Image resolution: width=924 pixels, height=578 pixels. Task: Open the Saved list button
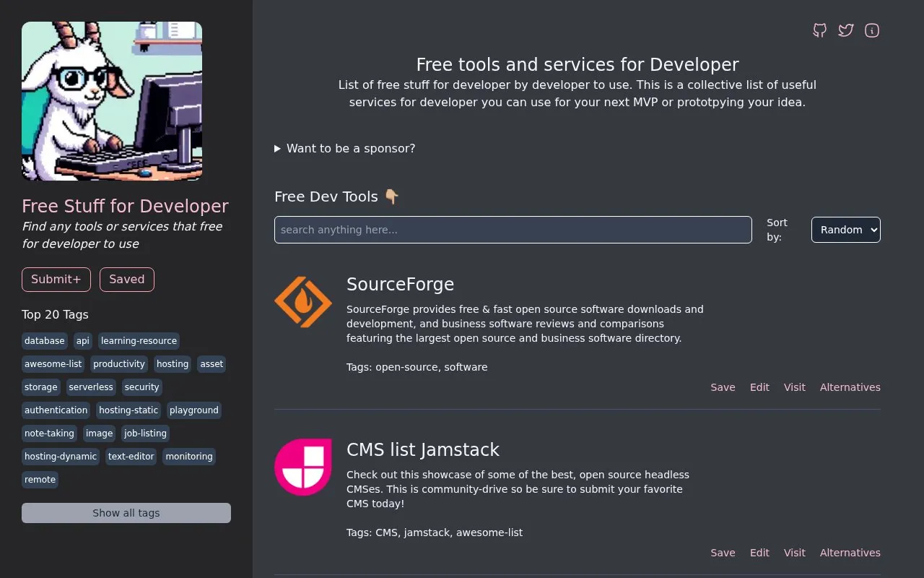127,279
